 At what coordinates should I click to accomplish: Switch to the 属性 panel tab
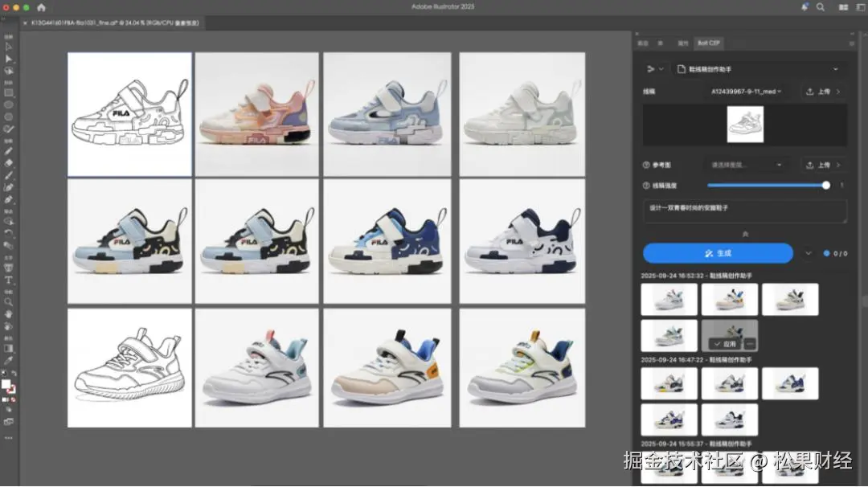click(x=682, y=43)
